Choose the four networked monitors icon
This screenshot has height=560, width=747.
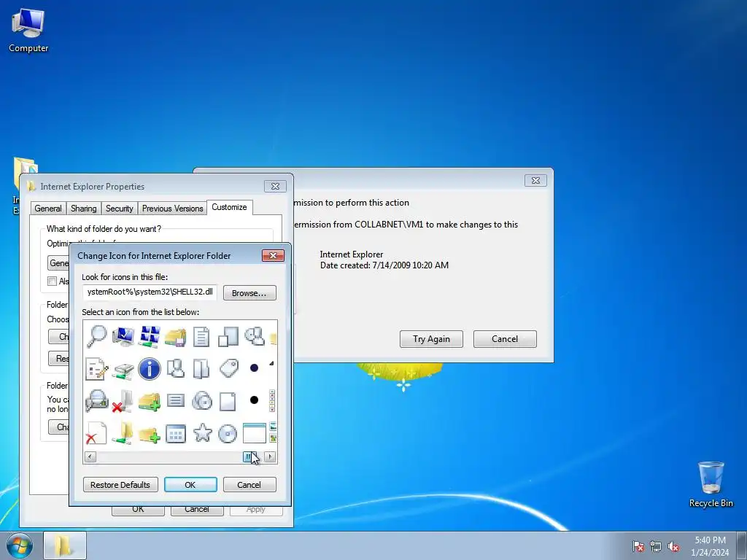pyautogui.click(x=150, y=336)
